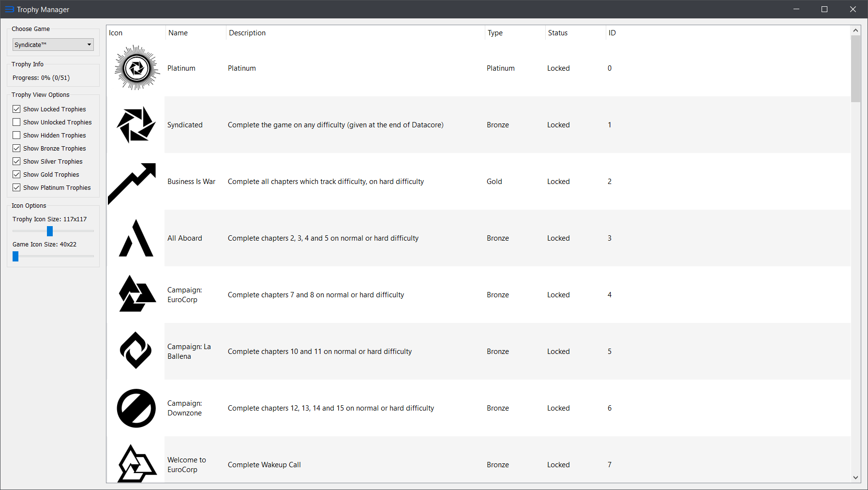This screenshot has height=490, width=868.
Task: Click the 'Progress: 0% (0/51)' text
Action: pos(41,77)
